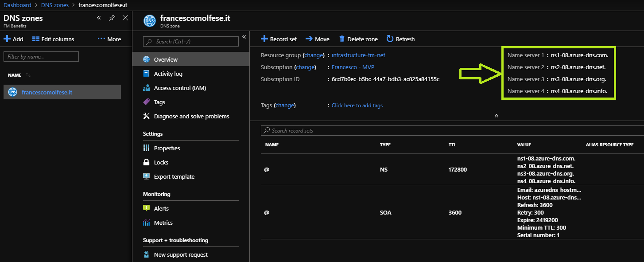Go to DNS zones breadcrumb
Screen dimensions: 644x262
[56, 5]
